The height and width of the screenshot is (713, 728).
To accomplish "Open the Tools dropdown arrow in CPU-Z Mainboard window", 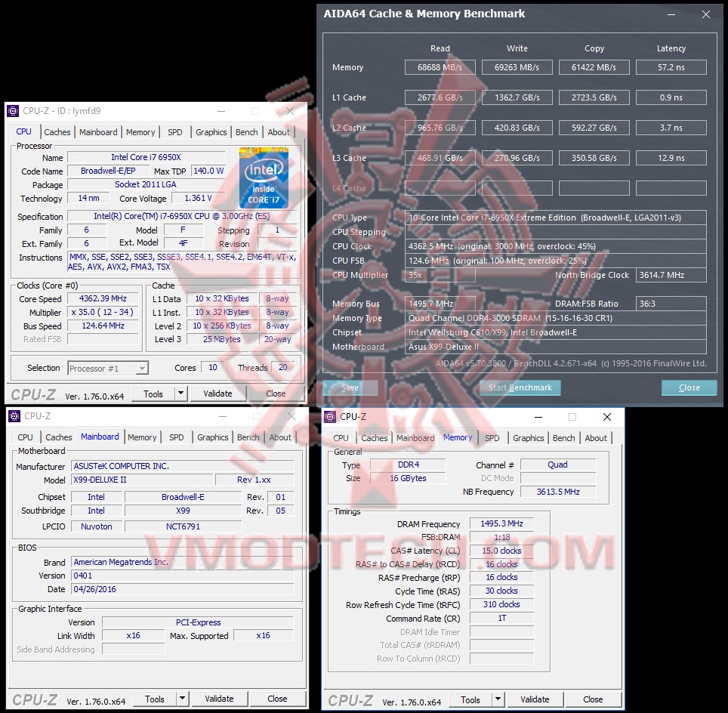I will (183, 699).
